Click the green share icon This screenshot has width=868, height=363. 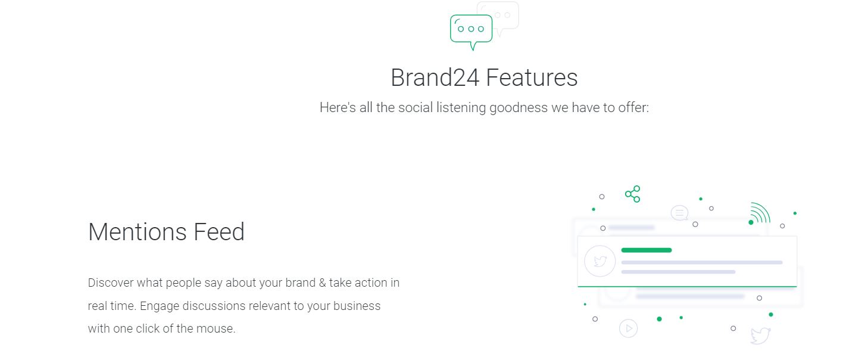click(632, 194)
